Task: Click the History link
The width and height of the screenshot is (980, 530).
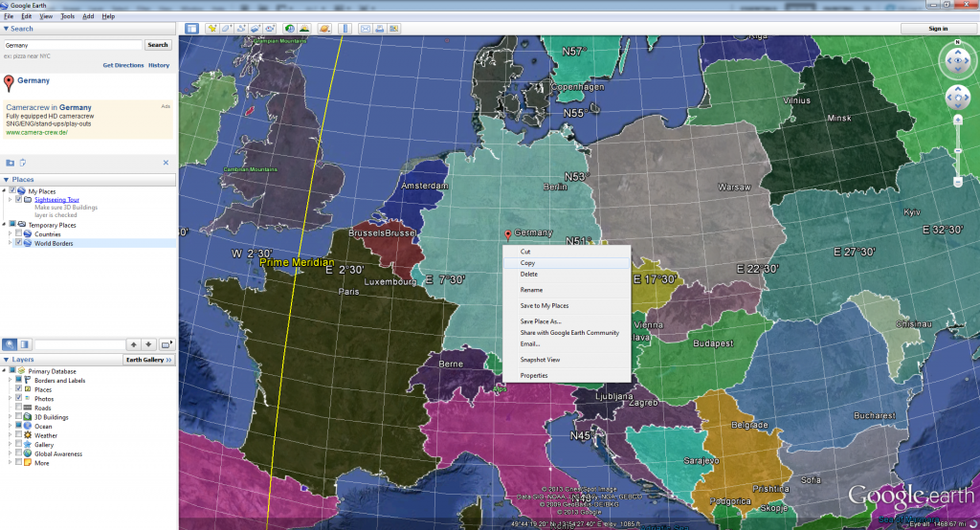Action: (159, 65)
